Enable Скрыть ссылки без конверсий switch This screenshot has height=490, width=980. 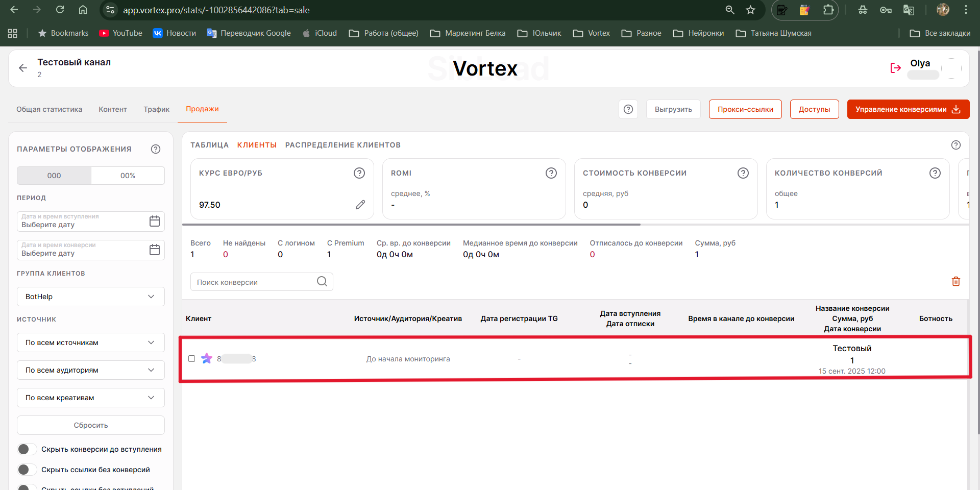pyautogui.click(x=27, y=470)
